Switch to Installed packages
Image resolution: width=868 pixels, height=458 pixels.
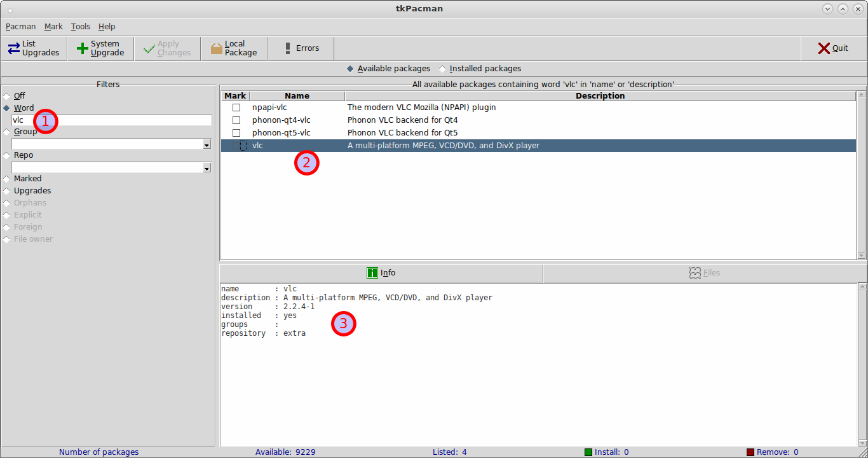click(480, 69)
